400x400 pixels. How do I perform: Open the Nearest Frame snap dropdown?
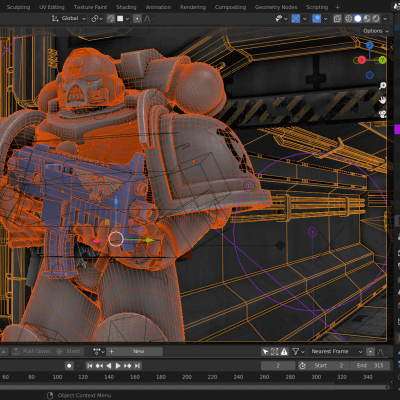[x=336, y=351]
